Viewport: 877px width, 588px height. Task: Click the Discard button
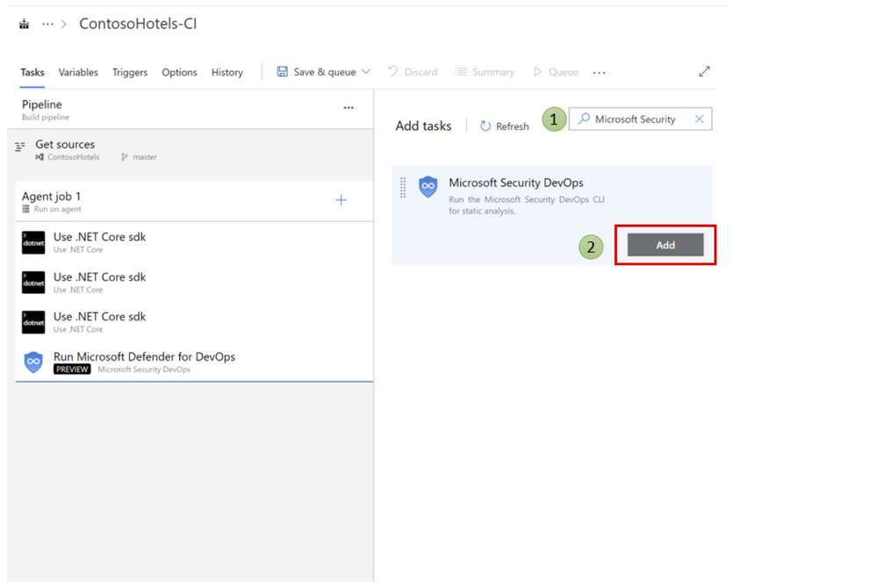click(413, 72)
